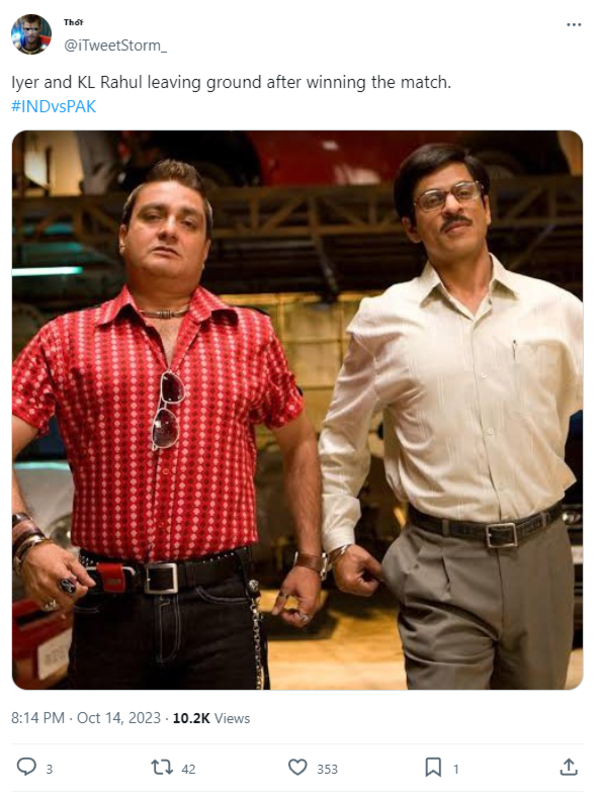Click the like count 353
The width and height of the screenshot is (600, 797).
click(x=327, y=770)
